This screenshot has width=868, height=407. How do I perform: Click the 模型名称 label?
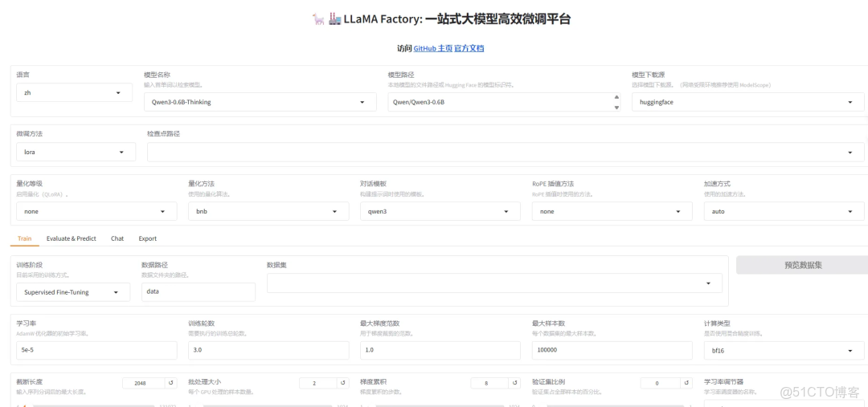click(157, 75)
